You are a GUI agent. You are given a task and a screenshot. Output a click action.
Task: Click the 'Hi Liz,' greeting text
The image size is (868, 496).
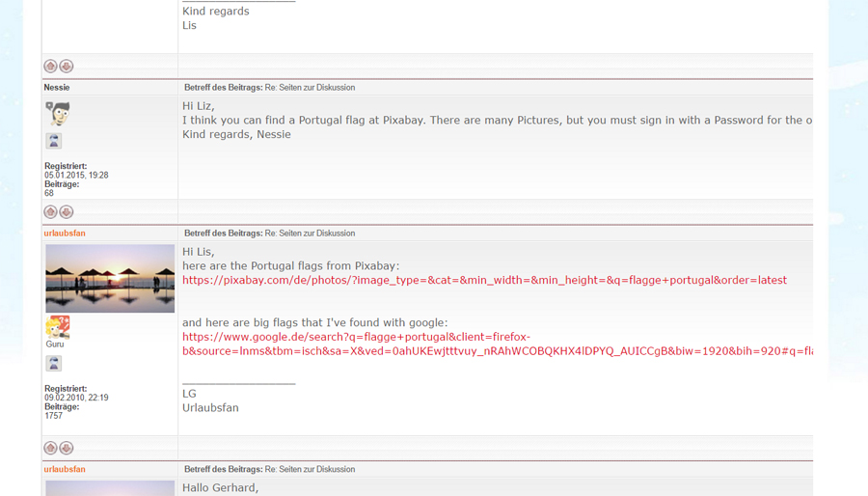click(198, 106)
